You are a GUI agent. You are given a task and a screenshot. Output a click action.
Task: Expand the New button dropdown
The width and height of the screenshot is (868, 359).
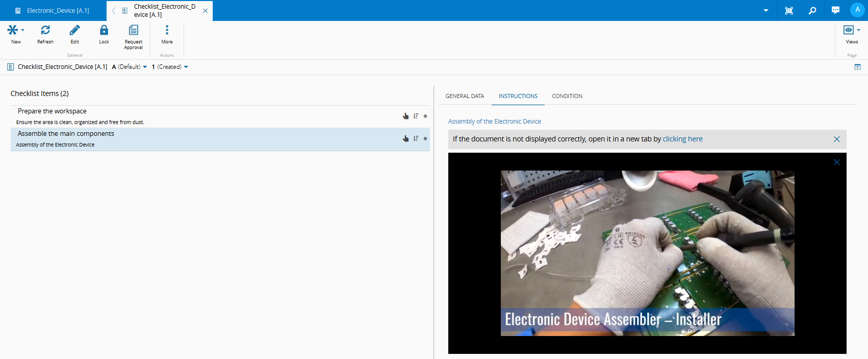[x=22, y=30]
